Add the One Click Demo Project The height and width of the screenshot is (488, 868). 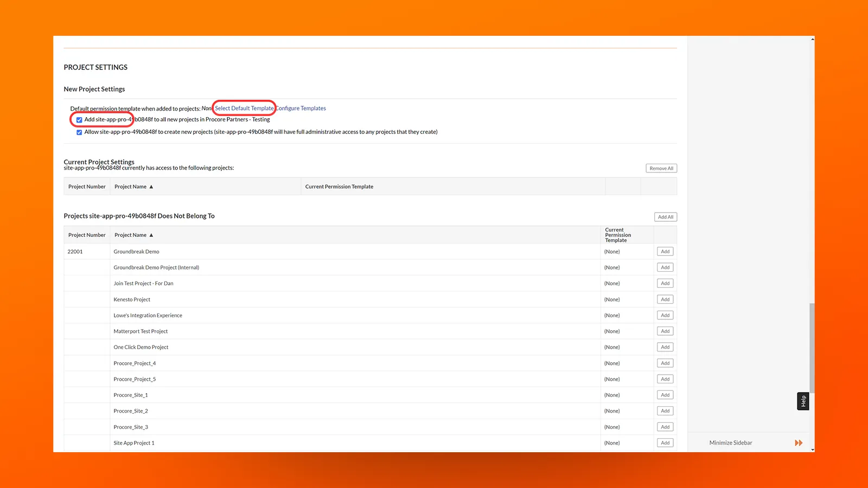(665, 346)
